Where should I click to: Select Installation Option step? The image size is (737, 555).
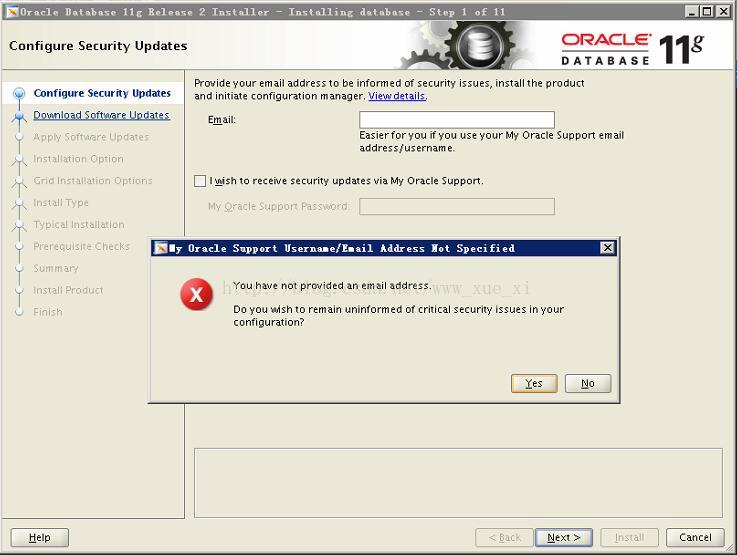pos(78,159)
